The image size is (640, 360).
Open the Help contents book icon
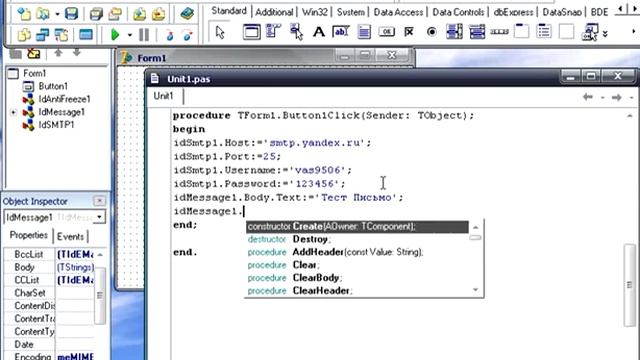(187, 14)
